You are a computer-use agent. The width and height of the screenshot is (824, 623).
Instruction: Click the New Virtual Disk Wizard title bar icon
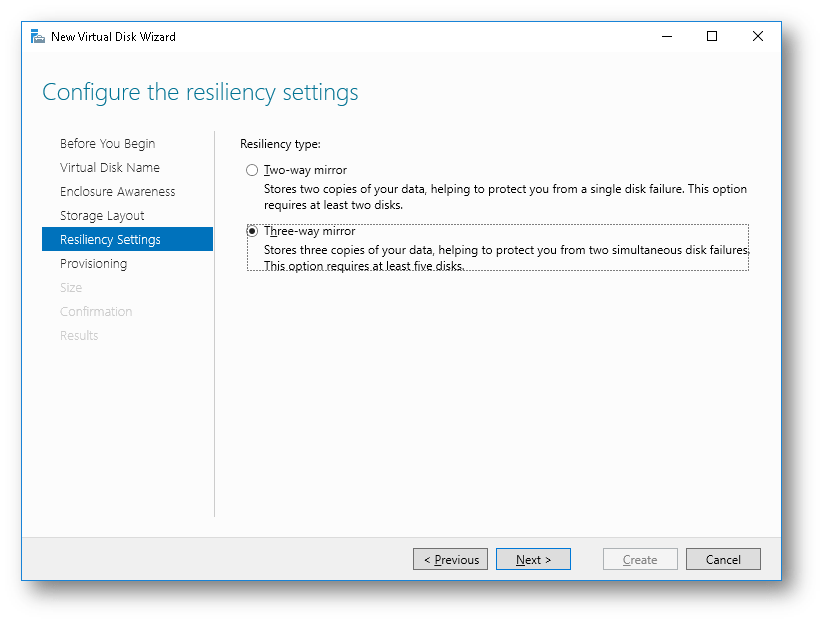click(x=37, y=35)
